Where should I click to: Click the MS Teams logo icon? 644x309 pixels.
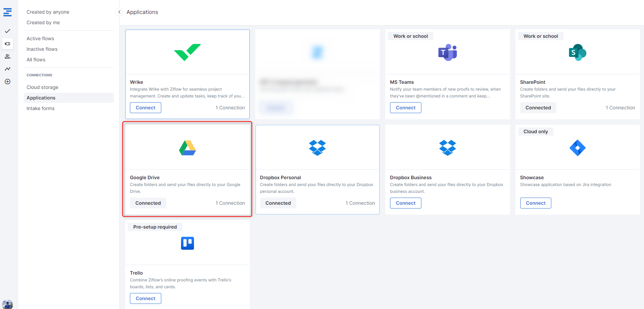[x=447, y=52]
